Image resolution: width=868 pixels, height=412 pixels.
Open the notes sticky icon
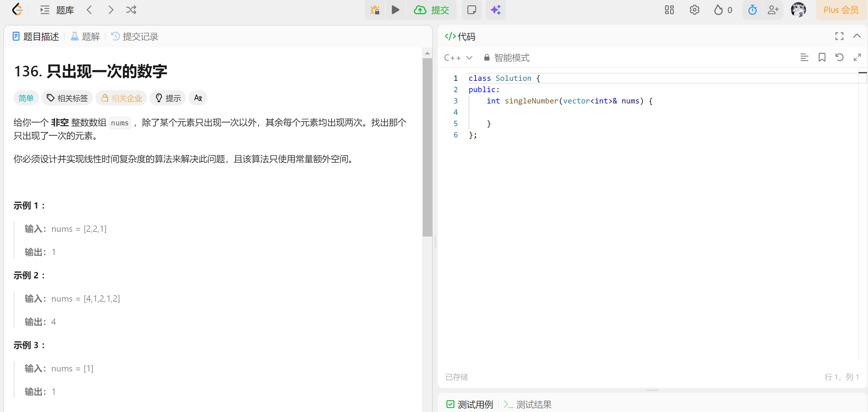pos(471,10)
